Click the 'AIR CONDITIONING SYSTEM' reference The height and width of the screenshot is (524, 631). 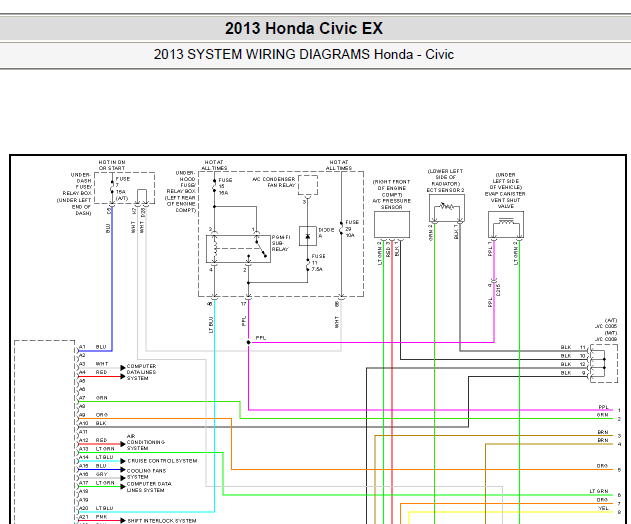click(146, 442)
